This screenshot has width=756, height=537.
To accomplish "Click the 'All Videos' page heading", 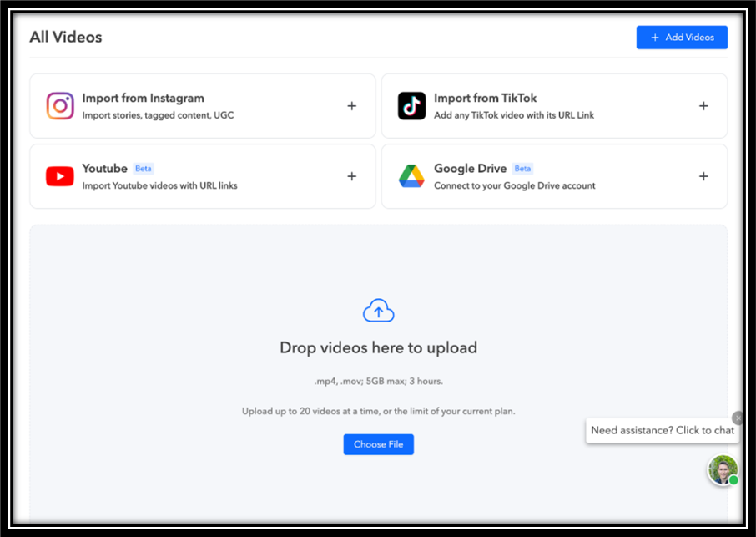I will (x=66, y=37).
